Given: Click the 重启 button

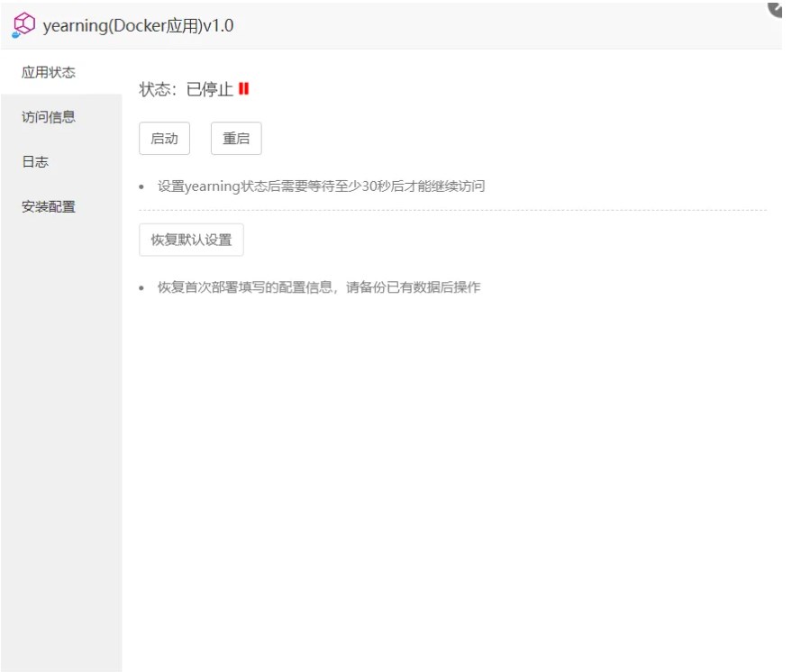Looking at the screenshot, I should (x=236, y=139).
